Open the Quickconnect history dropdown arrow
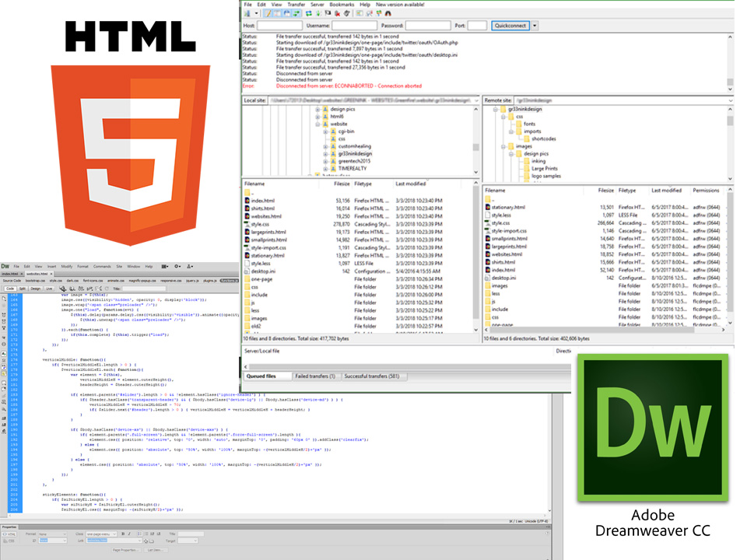The width and height of the screenshot is (747, 560). point(535,26)
